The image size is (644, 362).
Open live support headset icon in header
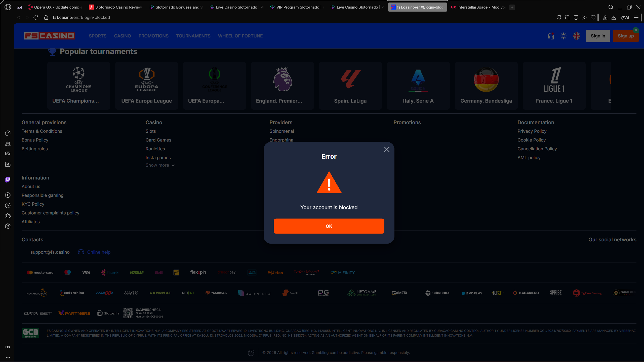point(551,36)
